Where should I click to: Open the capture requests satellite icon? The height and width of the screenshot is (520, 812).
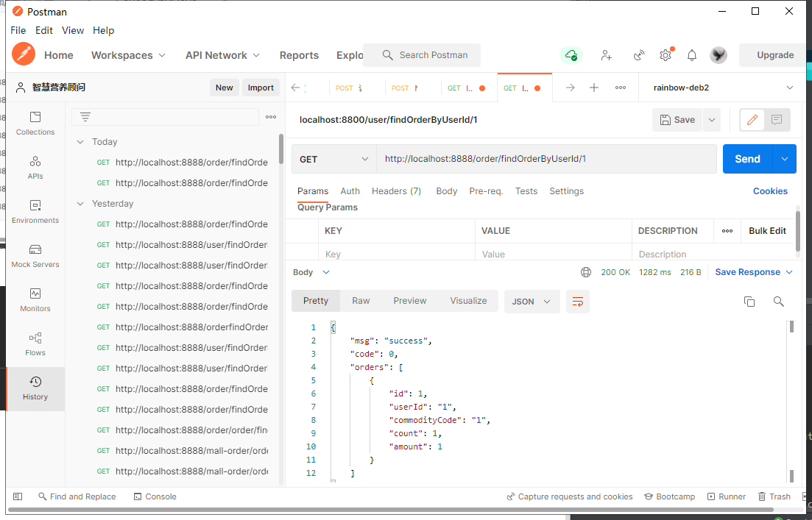click(x=639, y=55)
